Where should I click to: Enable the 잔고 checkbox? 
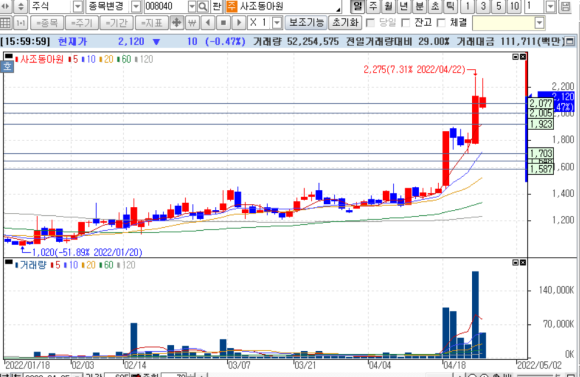406,23
